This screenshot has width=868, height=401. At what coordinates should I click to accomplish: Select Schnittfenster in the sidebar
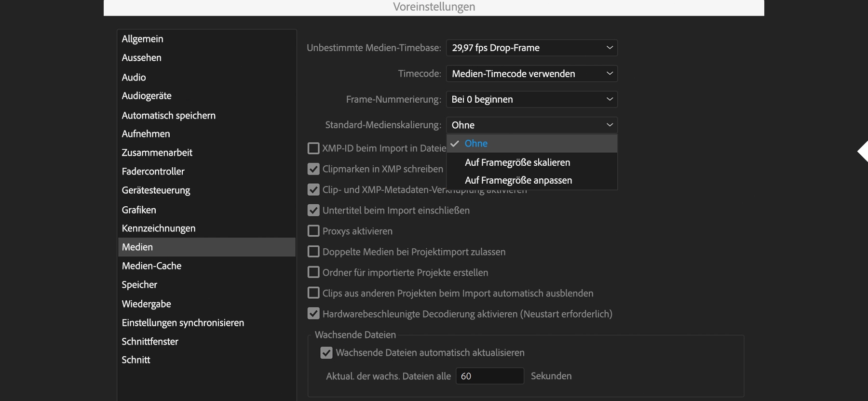pos(150,341)
